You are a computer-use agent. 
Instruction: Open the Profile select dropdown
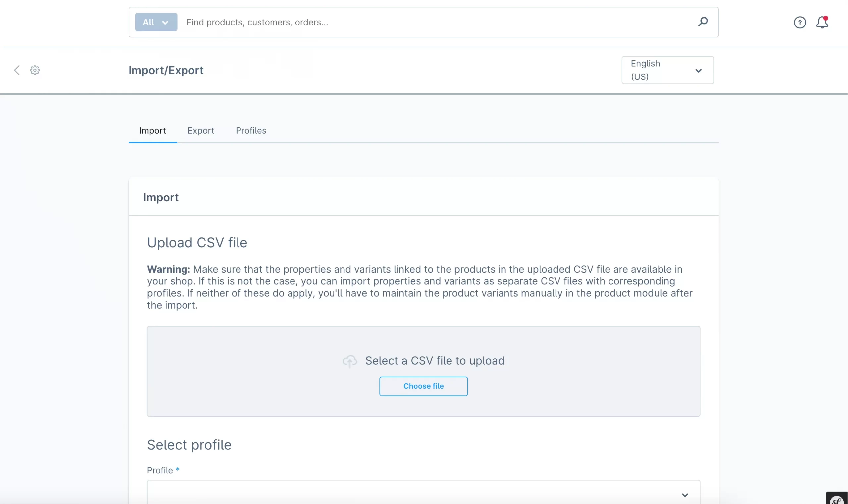(423, 492)
